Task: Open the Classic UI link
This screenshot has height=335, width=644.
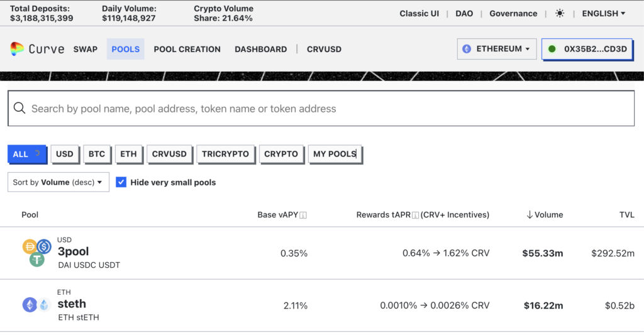Action: tap(419, 14)
